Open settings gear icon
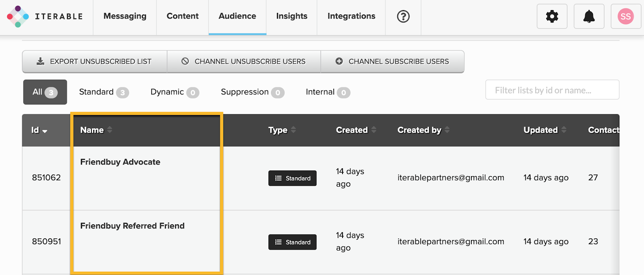Screen dimensions: 644x275 (x=552, y=16)
